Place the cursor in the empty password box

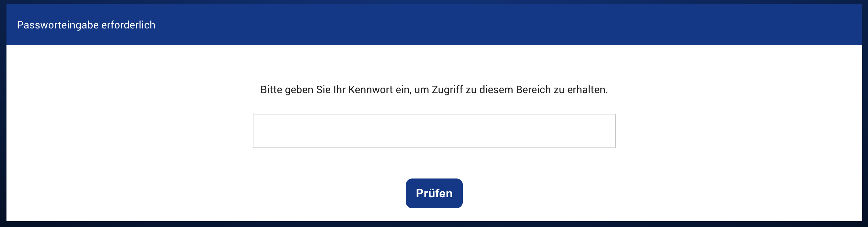point(434,131)
